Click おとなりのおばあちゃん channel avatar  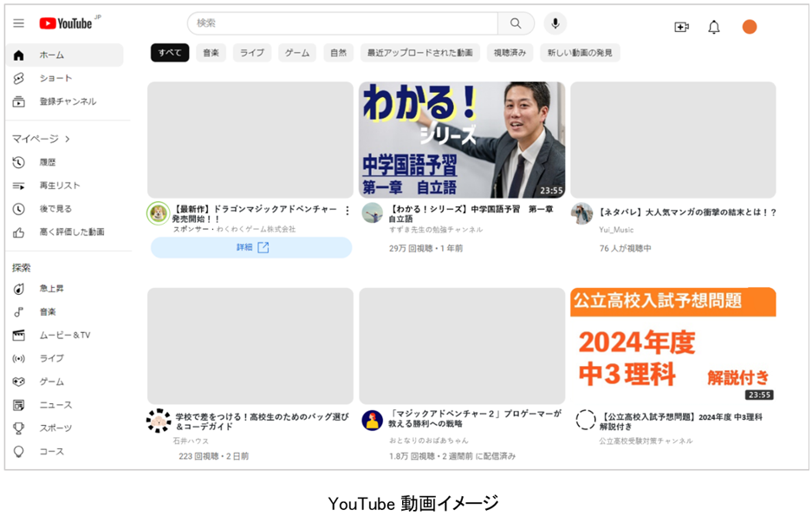(x=373, y=420)
